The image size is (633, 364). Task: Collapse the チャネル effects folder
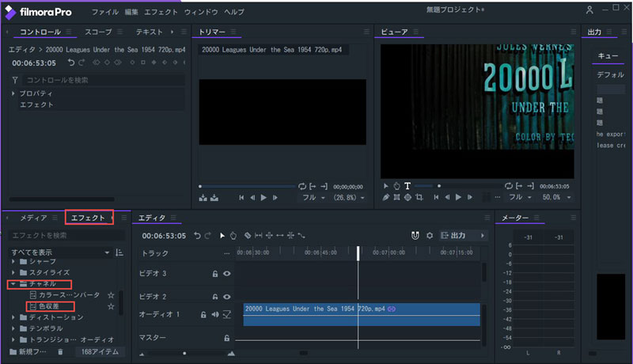(13, 284)
